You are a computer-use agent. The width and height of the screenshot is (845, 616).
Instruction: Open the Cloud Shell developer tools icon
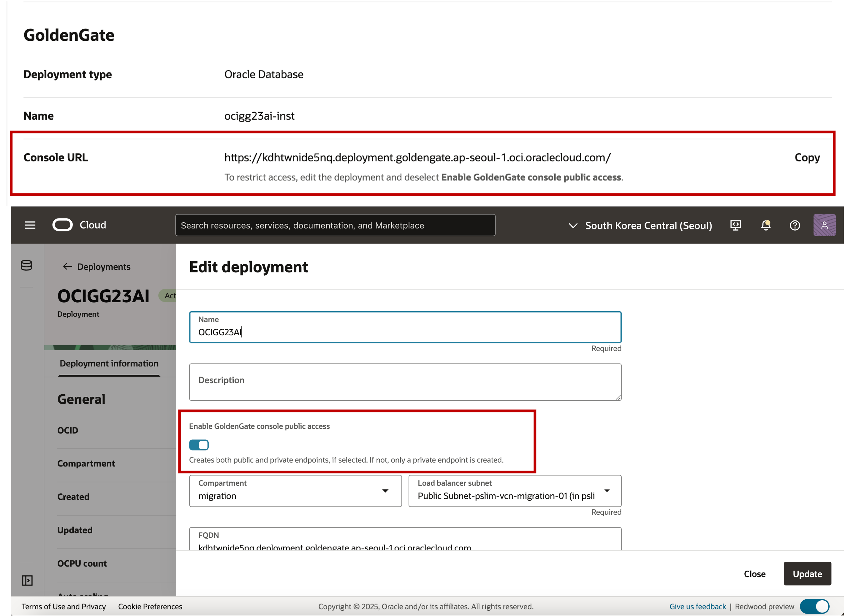point(736,225)
